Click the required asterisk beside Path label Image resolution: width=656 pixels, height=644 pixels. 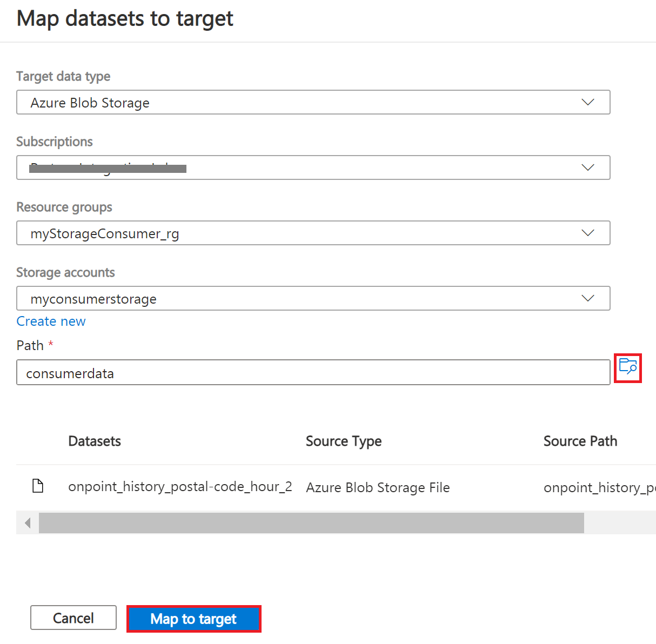coord(50,343)
